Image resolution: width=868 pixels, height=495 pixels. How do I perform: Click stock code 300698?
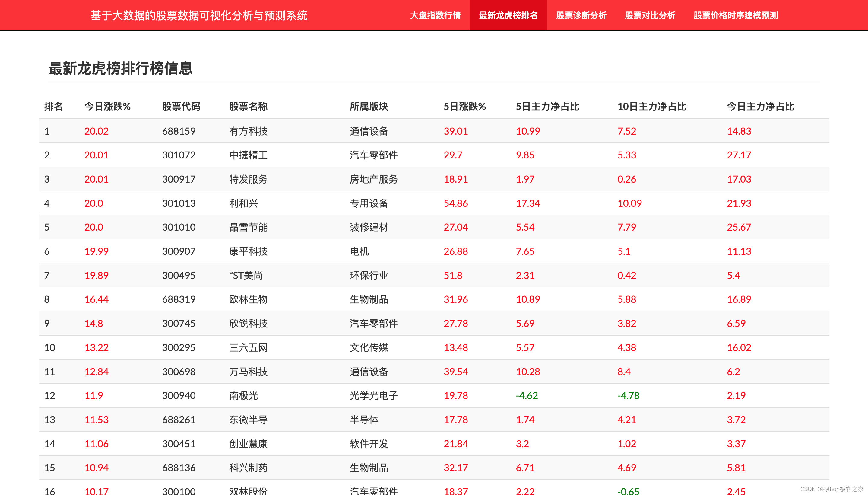point(179,372)
